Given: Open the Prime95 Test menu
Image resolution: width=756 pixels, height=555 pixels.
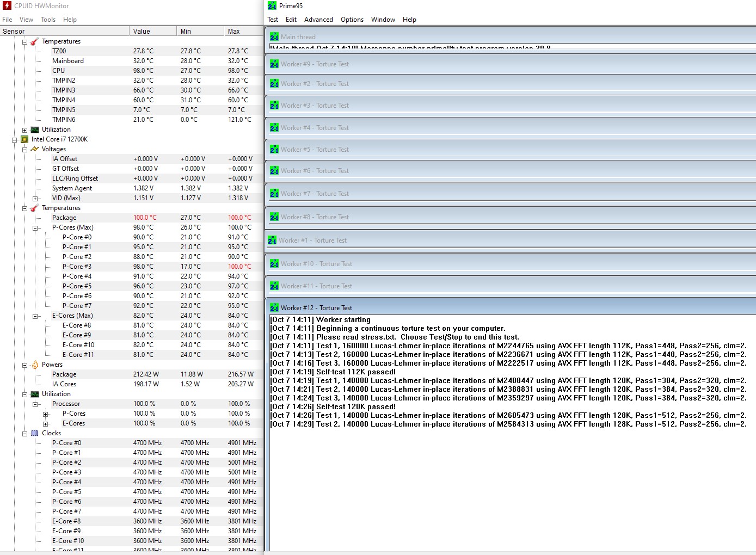Looking at the screenshot, I should (273, 20).
